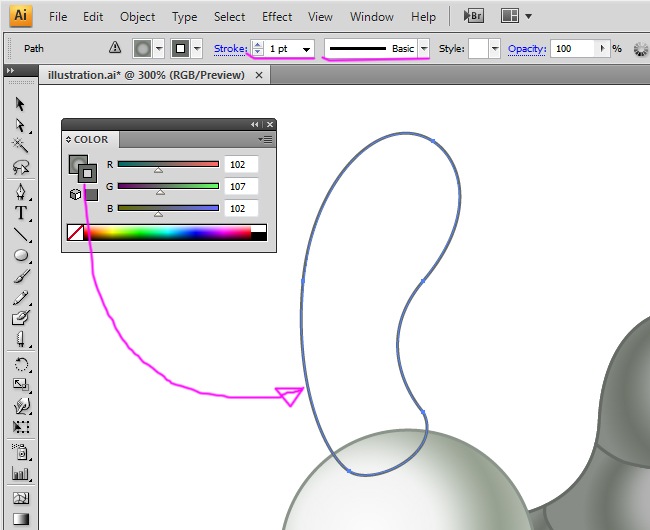Choose the Eraser tool
Viewport: 650px width, 530px height.
click(x=21, y=339)
